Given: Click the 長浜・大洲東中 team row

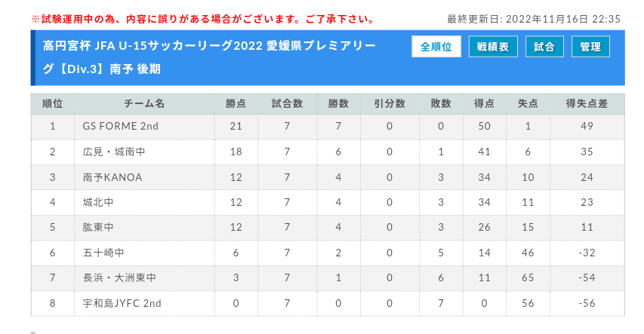Looking at the screenshot, I should [119, 278].
